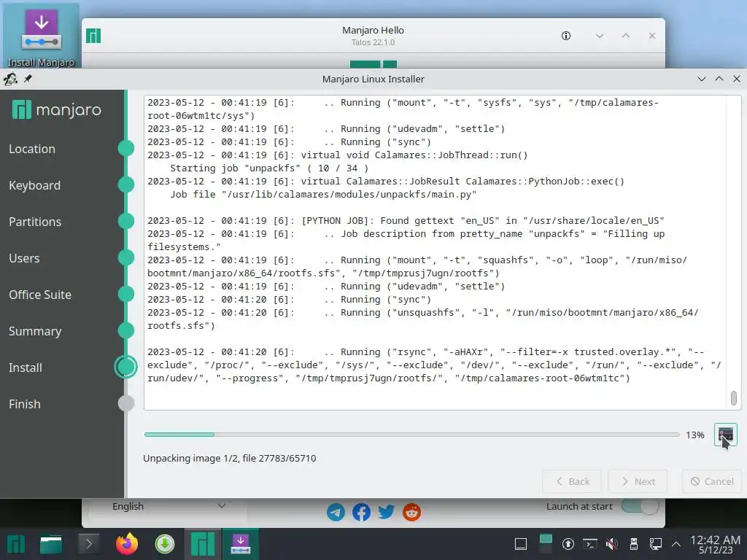This screenshot has height=560, width=747.
Task: Select the Office Suite step in sidebar
Action: point(40,295)
